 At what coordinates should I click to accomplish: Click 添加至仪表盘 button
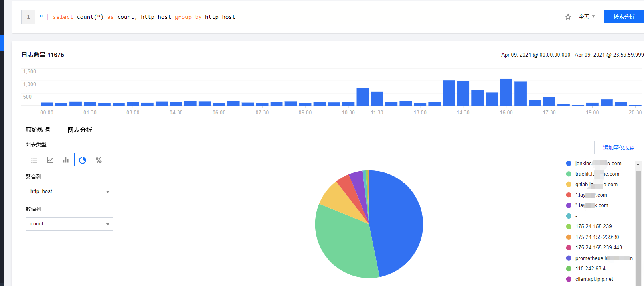(619, 148)
